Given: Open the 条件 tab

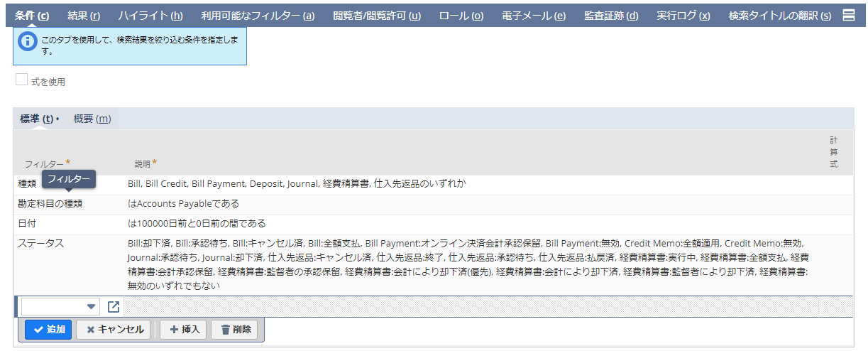Looking at the screenshot, I should pyautogui.click(x=32, y=15).
